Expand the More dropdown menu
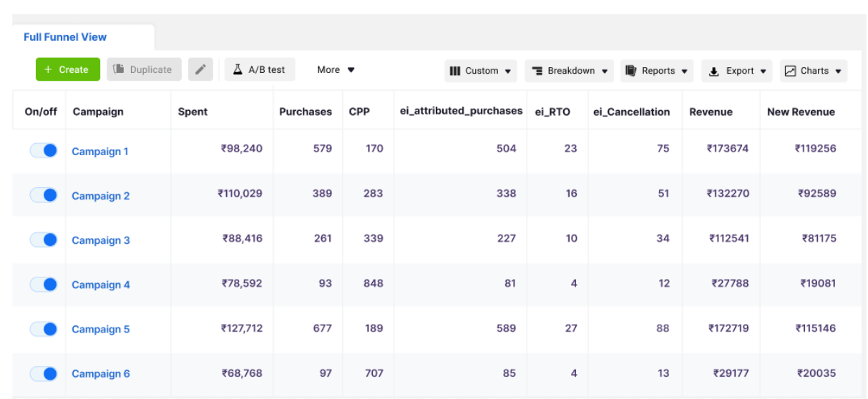Screen dimensions: 868x399 click(x=336, y=69)
